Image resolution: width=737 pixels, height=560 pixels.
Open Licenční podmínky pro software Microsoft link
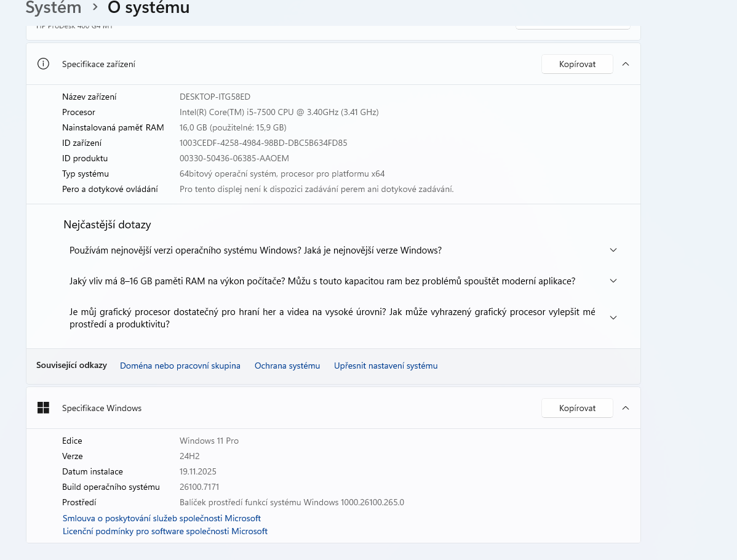(165, 531)
